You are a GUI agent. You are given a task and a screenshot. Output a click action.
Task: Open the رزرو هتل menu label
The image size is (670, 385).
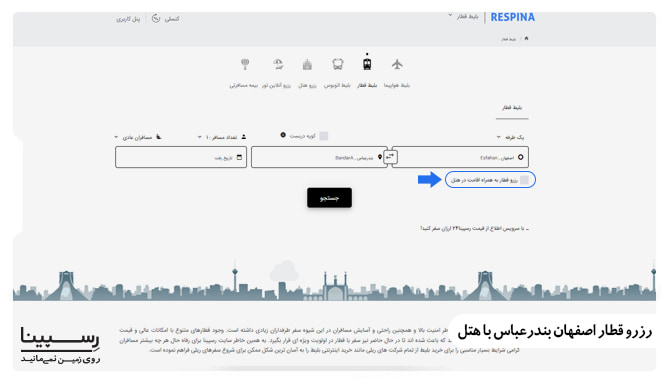[x=307, y=85]
